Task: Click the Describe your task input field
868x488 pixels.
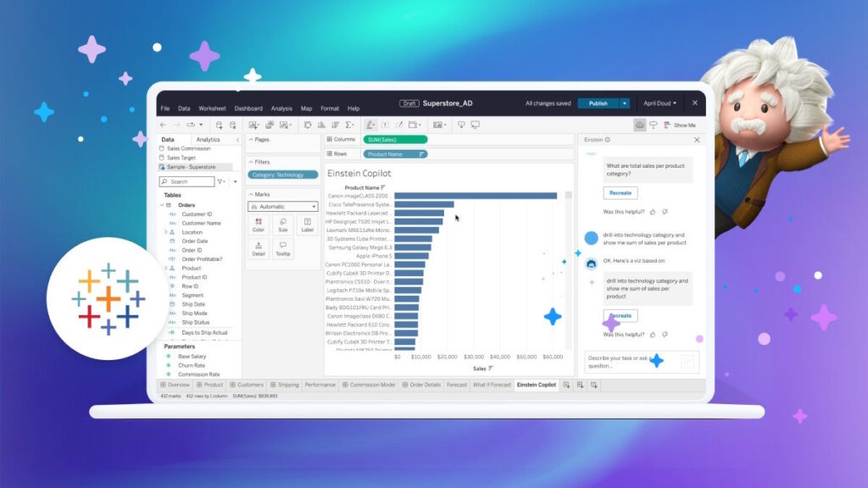Action: tap(642, 362)
